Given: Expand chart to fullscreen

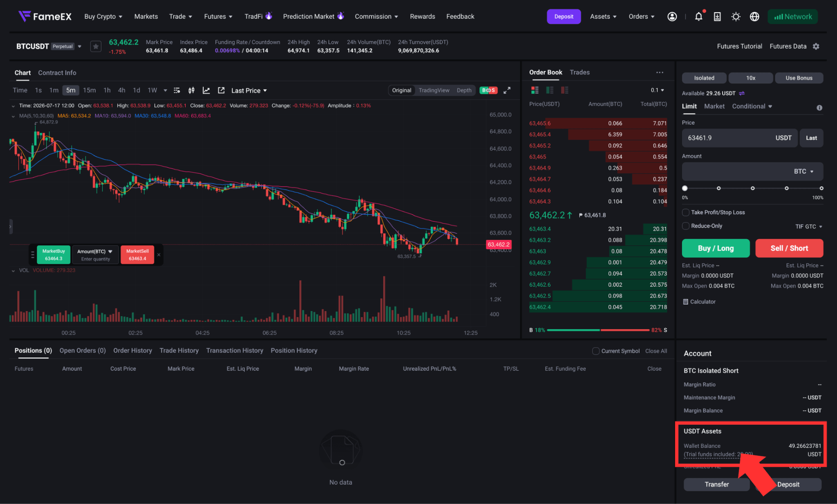Looking at the screenshot, I should pyautogui.click(x=507, y=90).
